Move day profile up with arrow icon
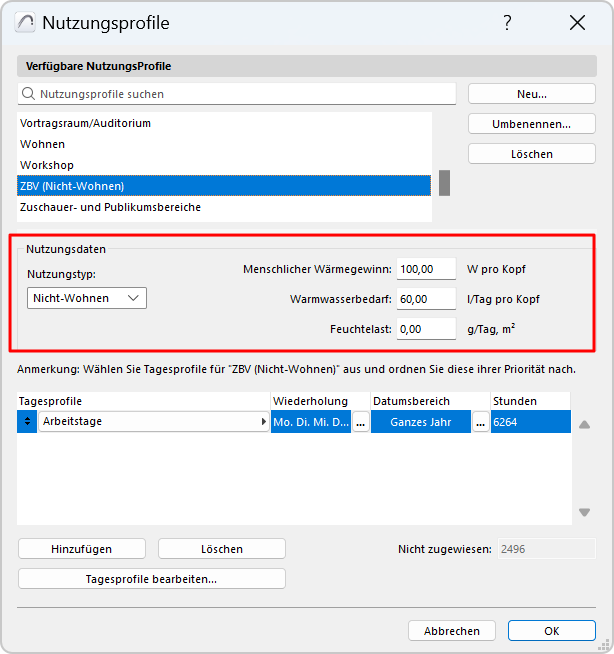This screenshot has width=614, height=654. (x=584, y=425)
